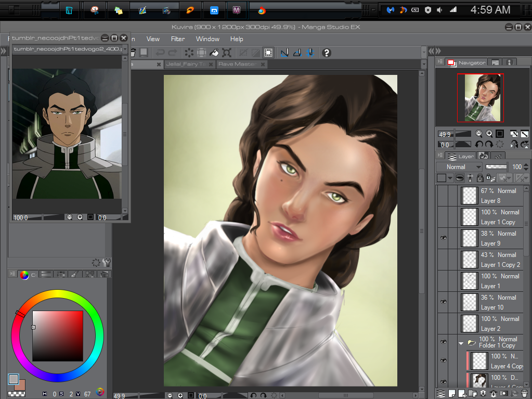Close the Rave Master document tab

263,64
